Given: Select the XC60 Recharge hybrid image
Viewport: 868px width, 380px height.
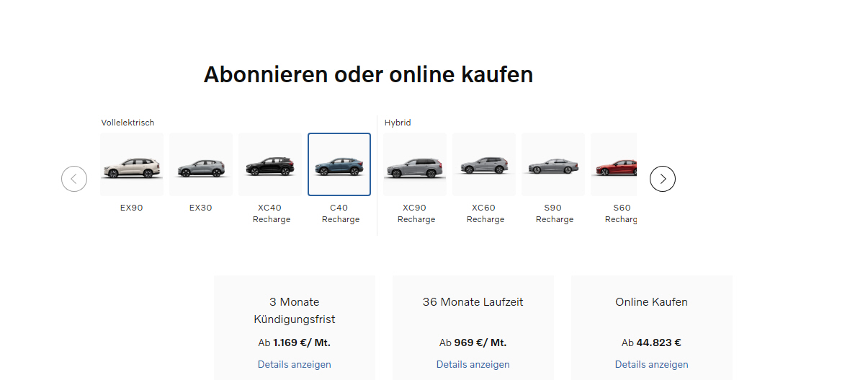Looking at the screenshot, I should [x=484, y=164].
